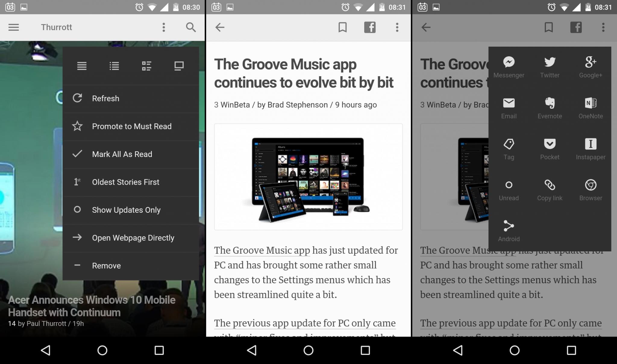This screenshot has height=364, width=617.
Task: Select Mark All As Read
Action: point(131,154)
